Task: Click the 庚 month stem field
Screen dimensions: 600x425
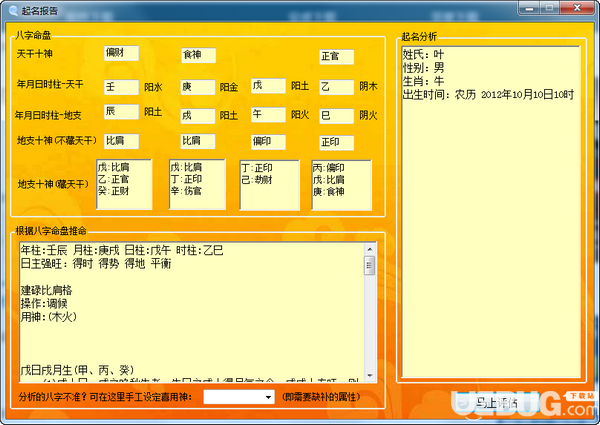Action: pyautogui.click(x=197, y=87)
